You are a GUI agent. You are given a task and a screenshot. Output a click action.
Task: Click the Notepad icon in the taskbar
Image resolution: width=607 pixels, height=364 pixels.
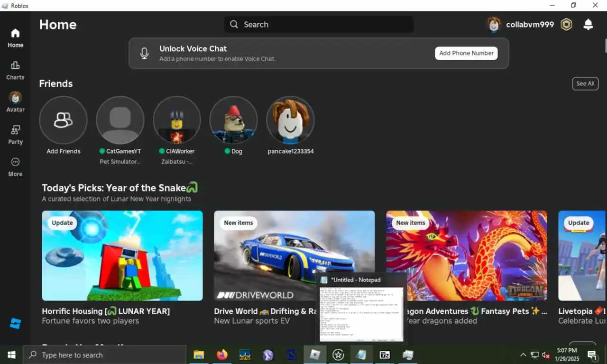[361, 355]
